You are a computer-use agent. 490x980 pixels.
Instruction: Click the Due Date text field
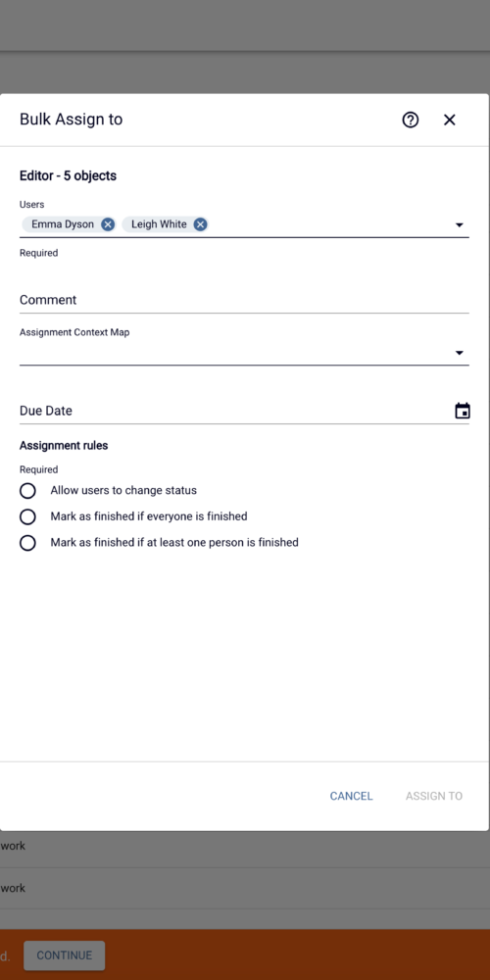[235, 411]
